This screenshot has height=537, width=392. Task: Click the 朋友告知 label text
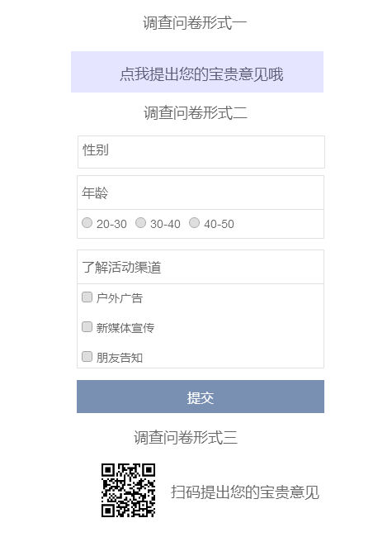(x=120, y=358)
